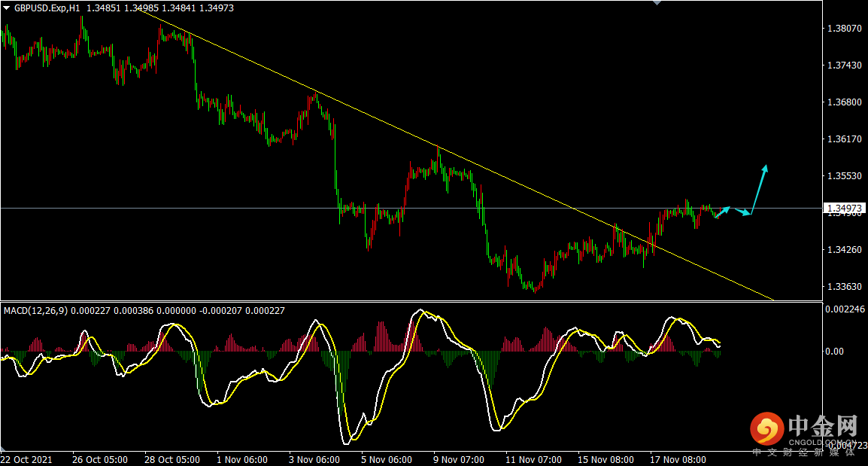Select the current price label 1.34973

point(844,209)
